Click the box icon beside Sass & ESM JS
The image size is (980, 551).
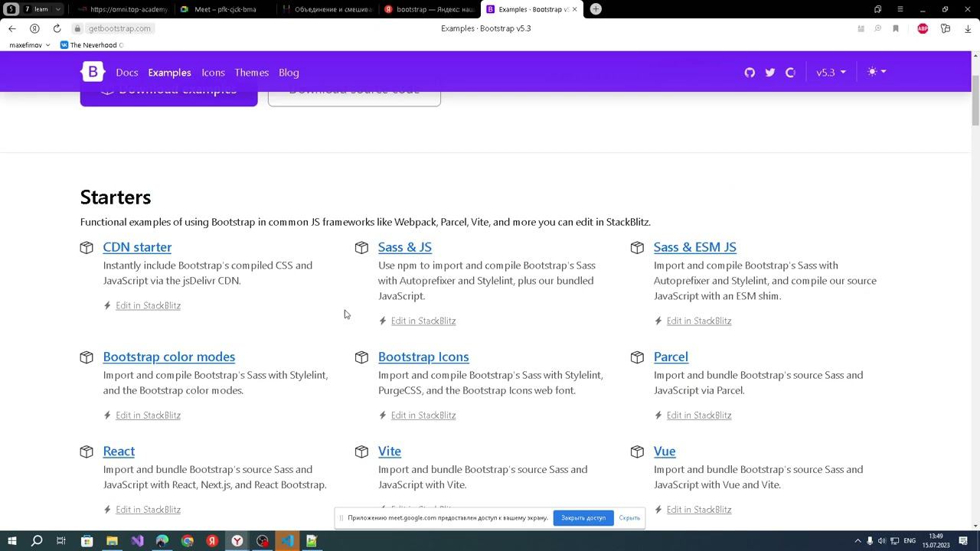point(637,247)
